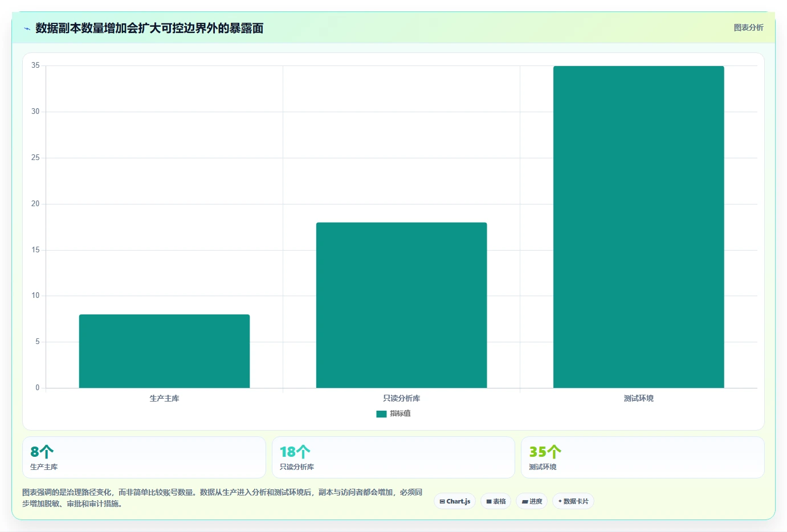Click the 数据卡片 tag chip
This screenshot has height=532, width=787.
573,501
